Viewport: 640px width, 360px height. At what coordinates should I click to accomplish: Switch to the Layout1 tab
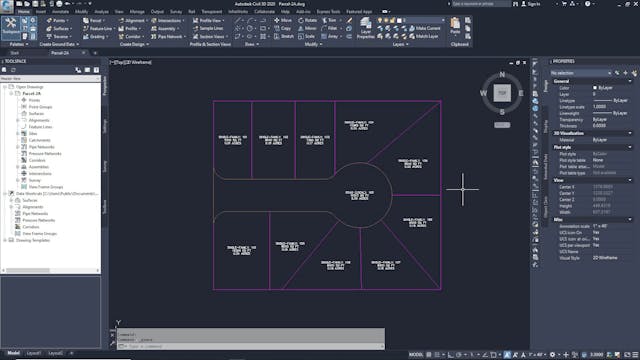[33, 353]
